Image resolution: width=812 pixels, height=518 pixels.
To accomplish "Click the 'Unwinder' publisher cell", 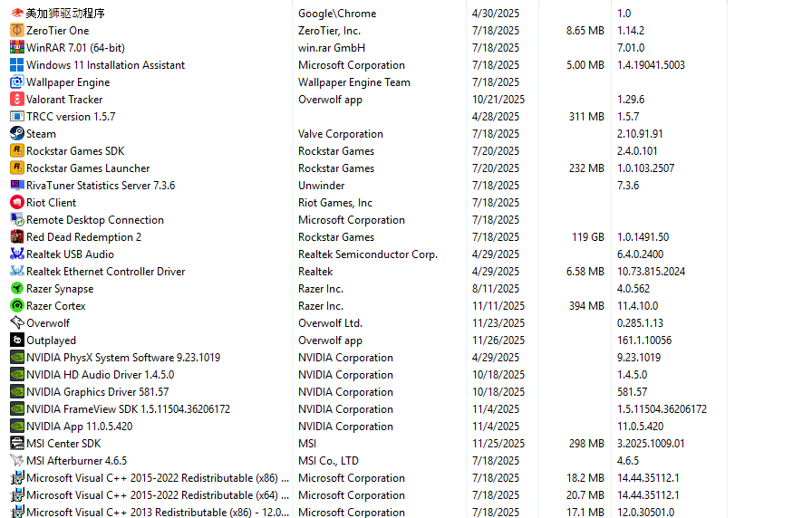I will (321, 186).
